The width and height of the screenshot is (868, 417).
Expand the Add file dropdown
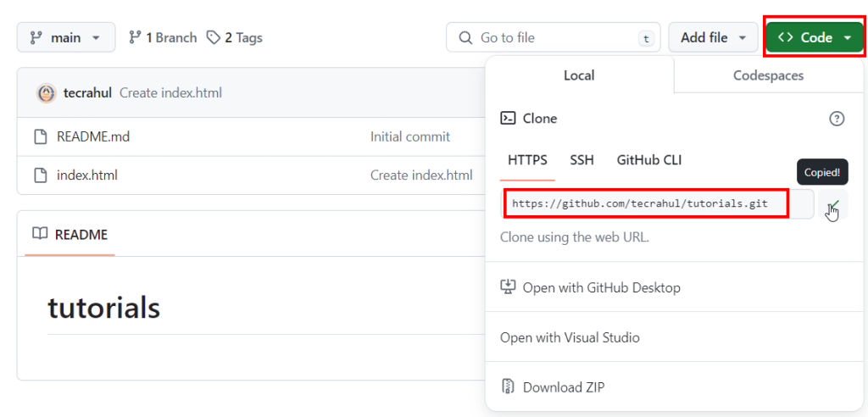point(712,37)
